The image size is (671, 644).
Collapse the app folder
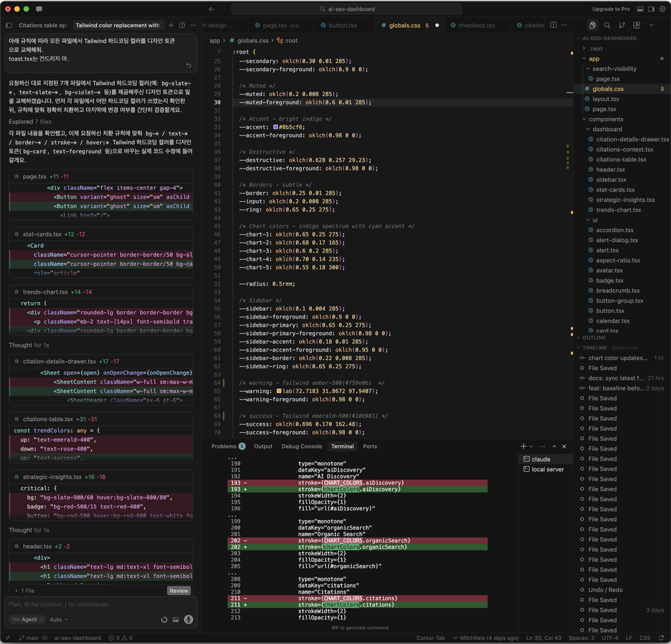pyautogui.click(x=594, y=59)
